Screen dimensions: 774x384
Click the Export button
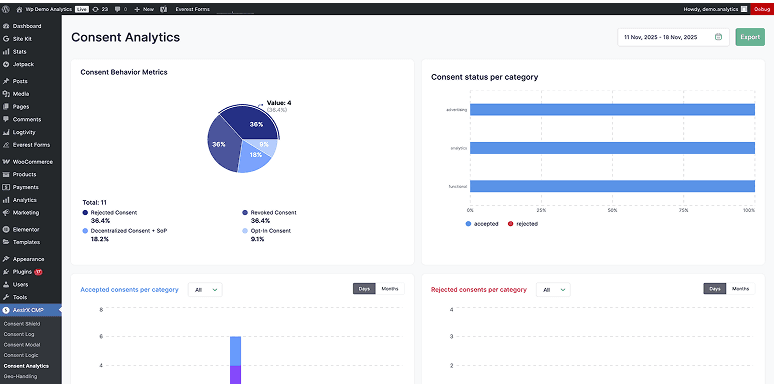click(x=750, y=37)
